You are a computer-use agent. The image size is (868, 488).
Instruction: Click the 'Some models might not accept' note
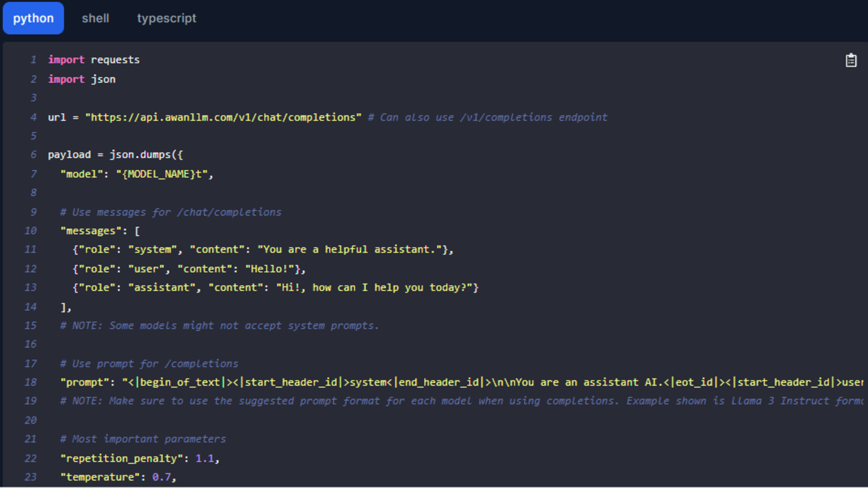pos(220,325)
